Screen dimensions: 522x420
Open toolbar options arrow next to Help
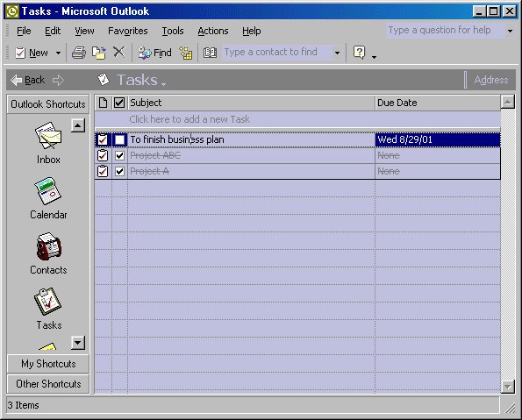[x=374, y=57]
